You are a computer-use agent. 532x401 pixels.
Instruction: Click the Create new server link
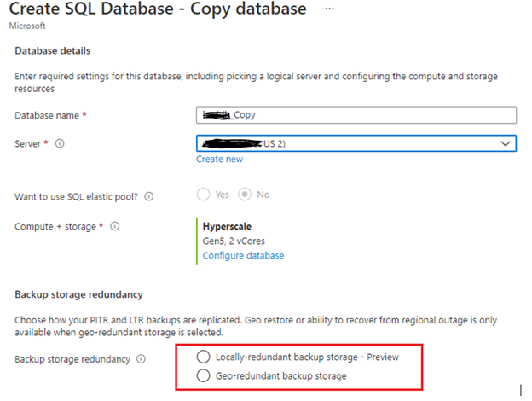(220, 160)
